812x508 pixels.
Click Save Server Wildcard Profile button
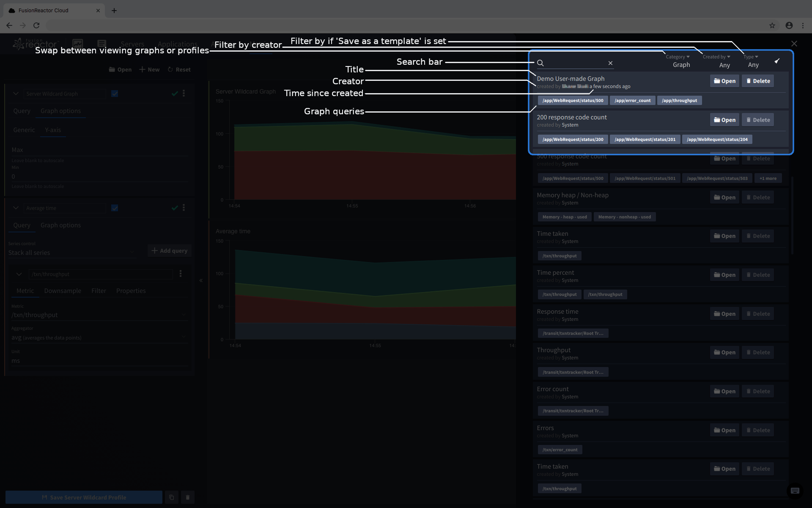[84, 497]
